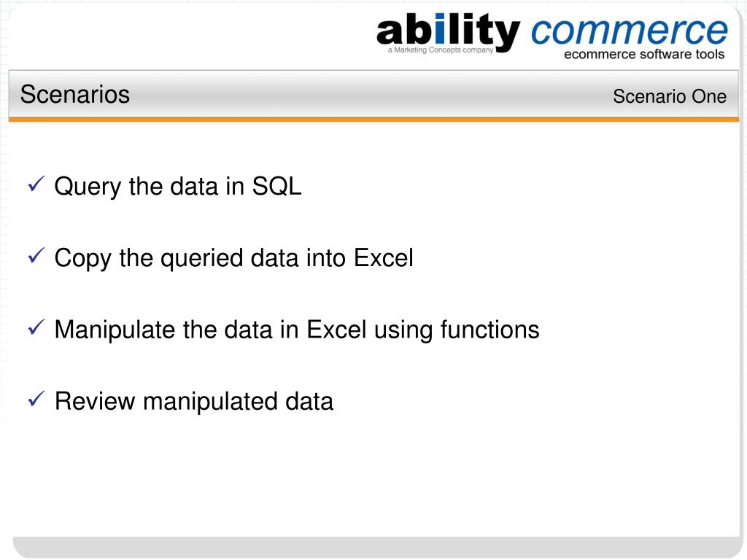
Task: Select the "Scenario One" subtitle label
Action: pos(670,96)
